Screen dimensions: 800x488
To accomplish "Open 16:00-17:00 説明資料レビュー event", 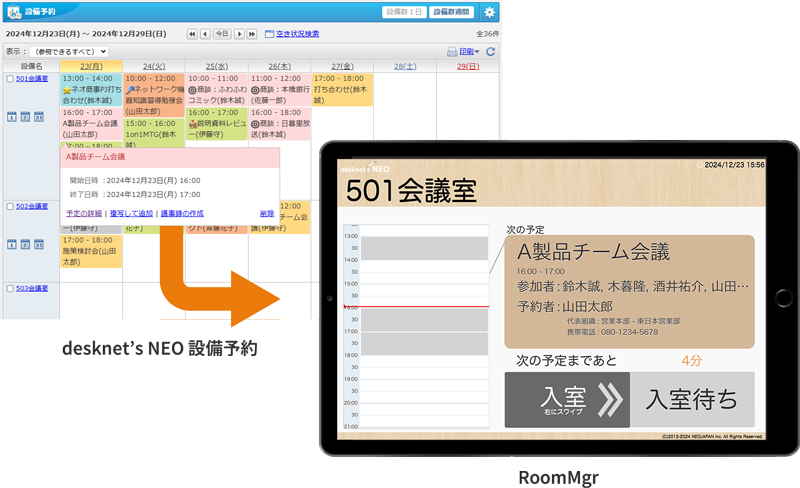I will click(217, 123).
